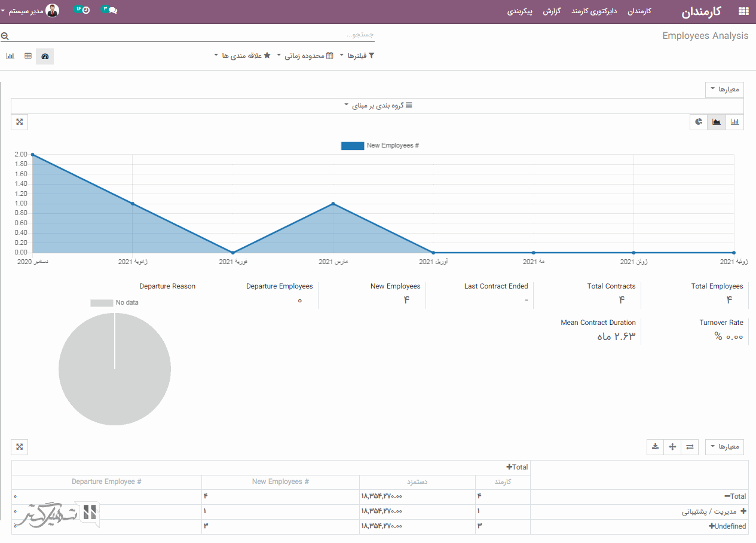The image size is (756, 543).
Task: Switch chart to pie mode
Action: tap(699, 122)
